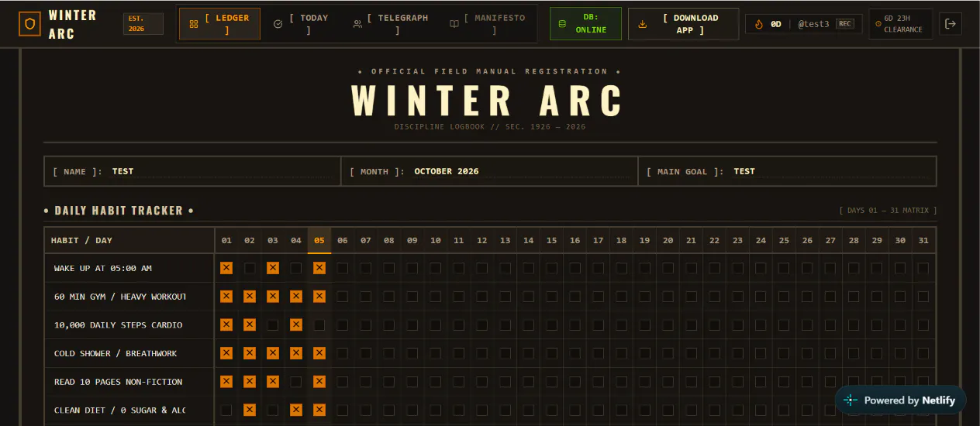Check 60 Min Gym day 15

click(551, 296)
